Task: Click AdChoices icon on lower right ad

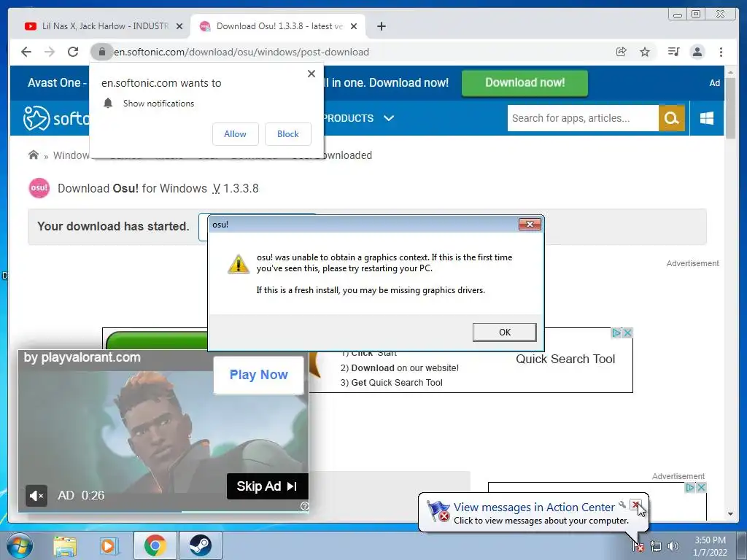Action: click(690, 487)
